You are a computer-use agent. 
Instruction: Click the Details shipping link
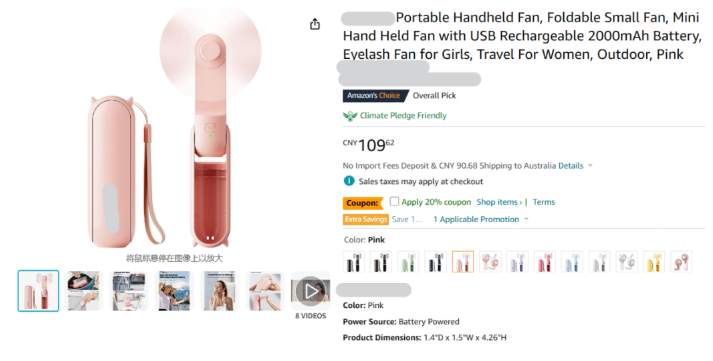pyautogui.click(x=570, y=165)
